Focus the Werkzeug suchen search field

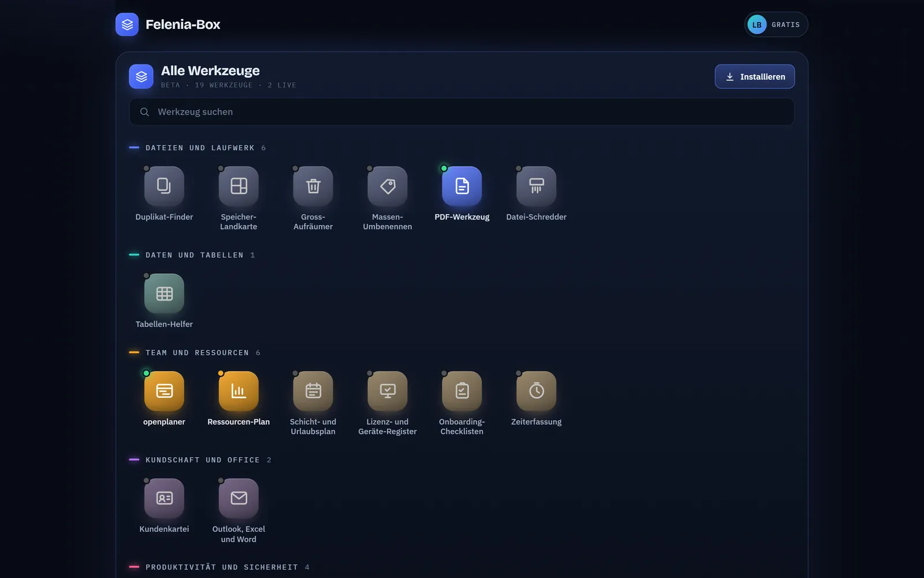pyautogui.click(x=462, y=112)
